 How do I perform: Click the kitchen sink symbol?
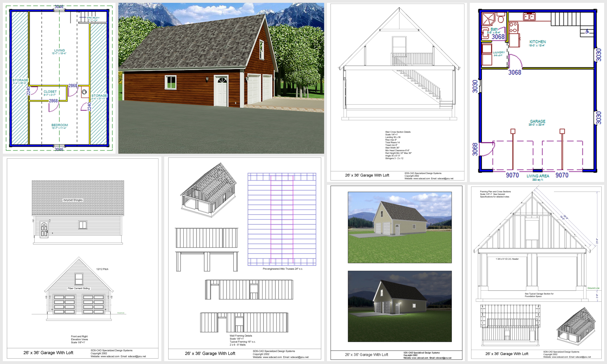click(x=529, y=17)
